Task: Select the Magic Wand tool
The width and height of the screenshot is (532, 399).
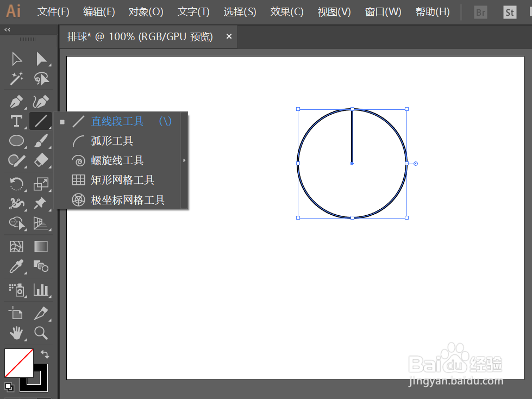Action: coord(16,78)
